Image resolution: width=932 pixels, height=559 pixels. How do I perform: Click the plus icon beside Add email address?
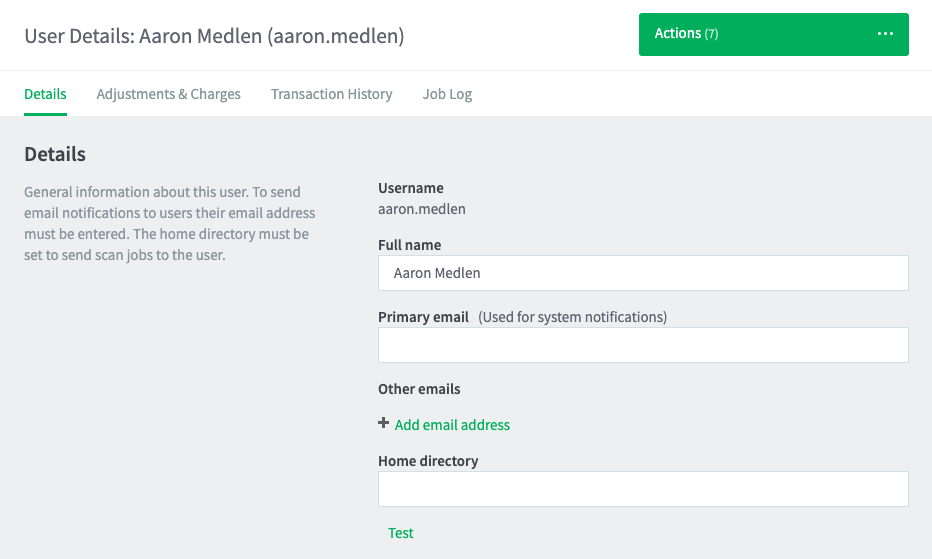[x=383, y=423]
